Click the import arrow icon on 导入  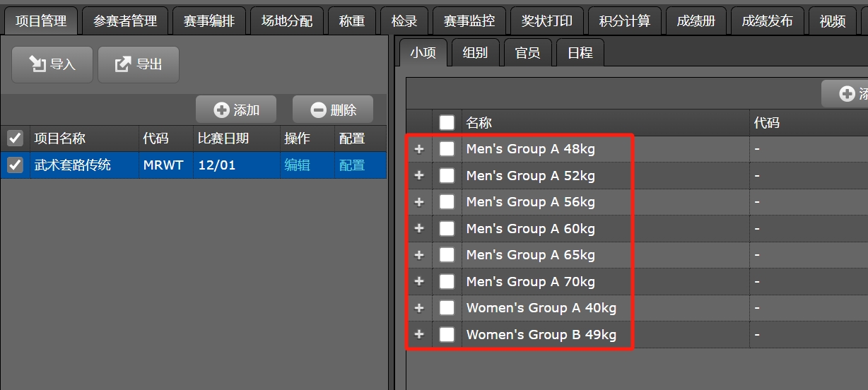pos(36,64)
